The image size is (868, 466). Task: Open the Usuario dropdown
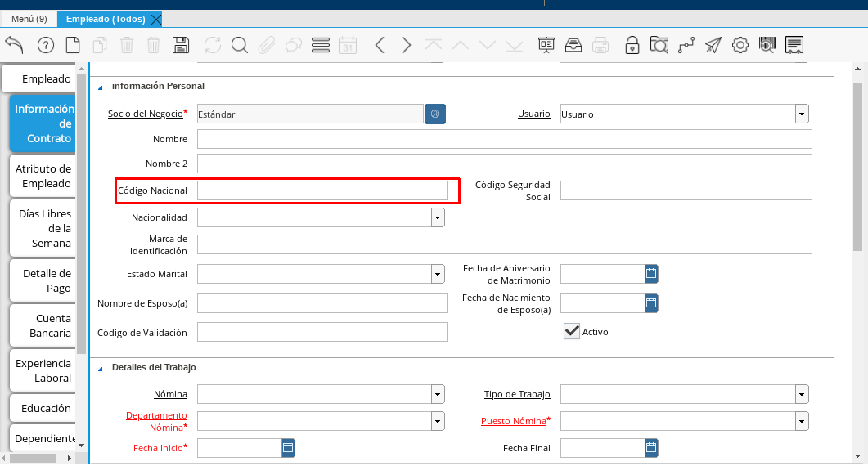pos(802,114)
